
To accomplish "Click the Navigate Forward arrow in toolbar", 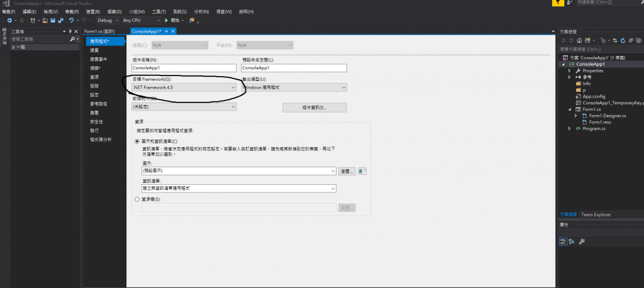I will 21,21.
